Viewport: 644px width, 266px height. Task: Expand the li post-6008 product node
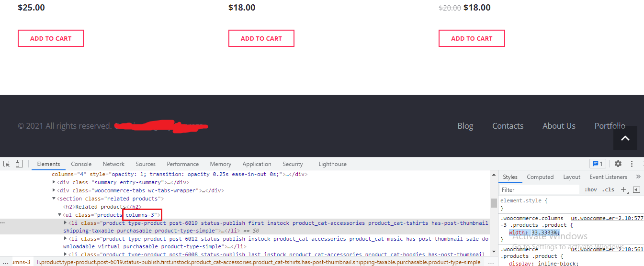point(65,255)
